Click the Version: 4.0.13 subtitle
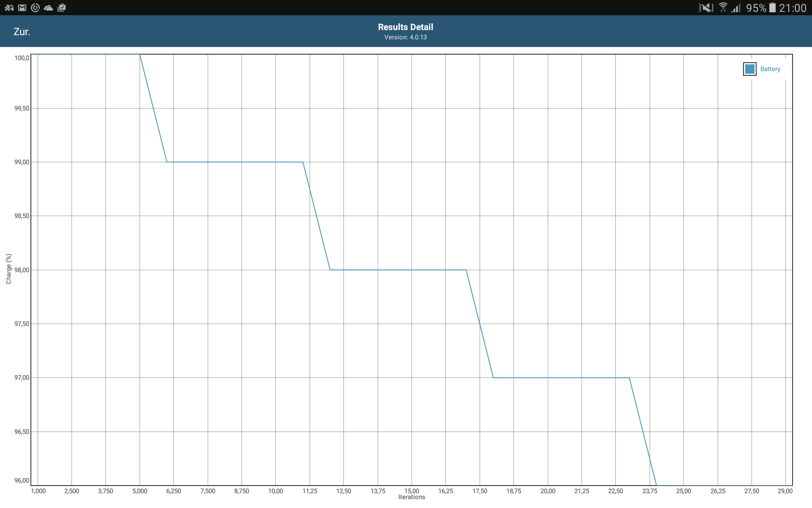812x508 pixels. click(x=406, y=37)
